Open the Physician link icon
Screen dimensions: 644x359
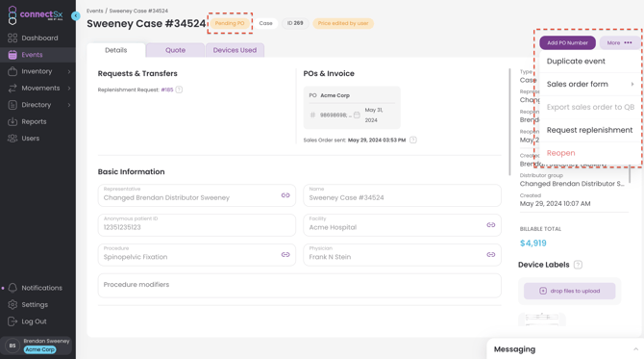(491, 254)
